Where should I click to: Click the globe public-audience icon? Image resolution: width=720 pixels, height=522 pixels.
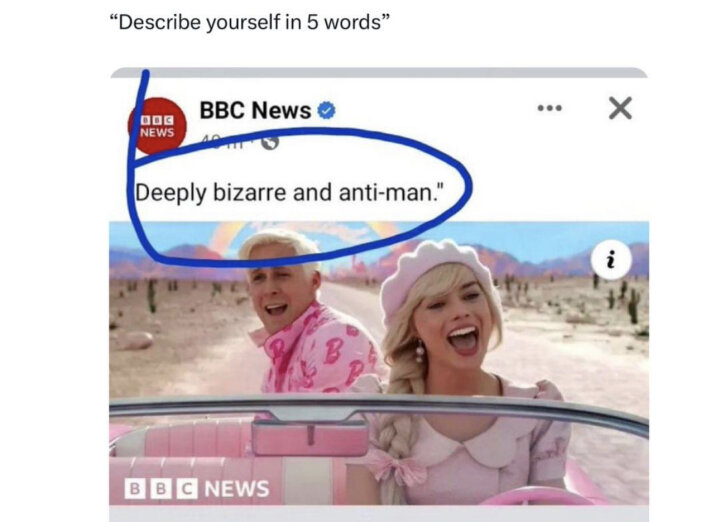[270, 142]
